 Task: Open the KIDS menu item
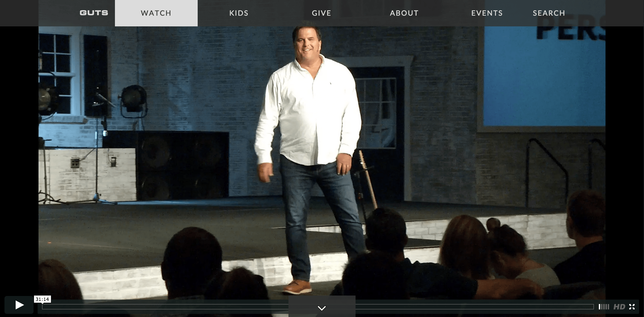click(x=239, y=13)
